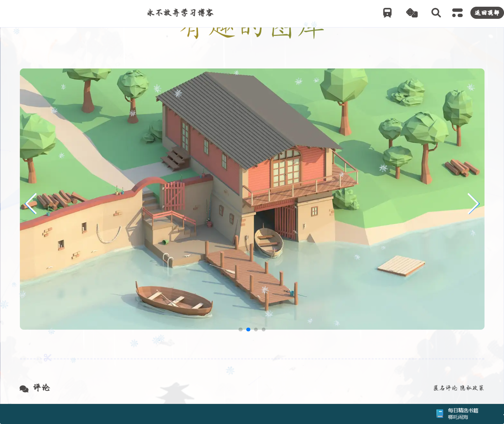The width and height of the screenshot is (504, 424).
Task: Open the 隐私政策 link
Action: point(472,388)
